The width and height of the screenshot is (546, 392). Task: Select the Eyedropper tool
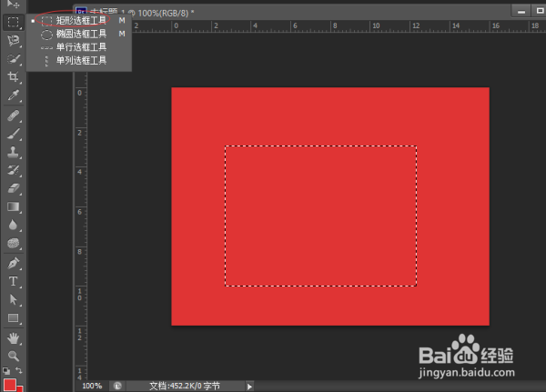click(14, 95)
